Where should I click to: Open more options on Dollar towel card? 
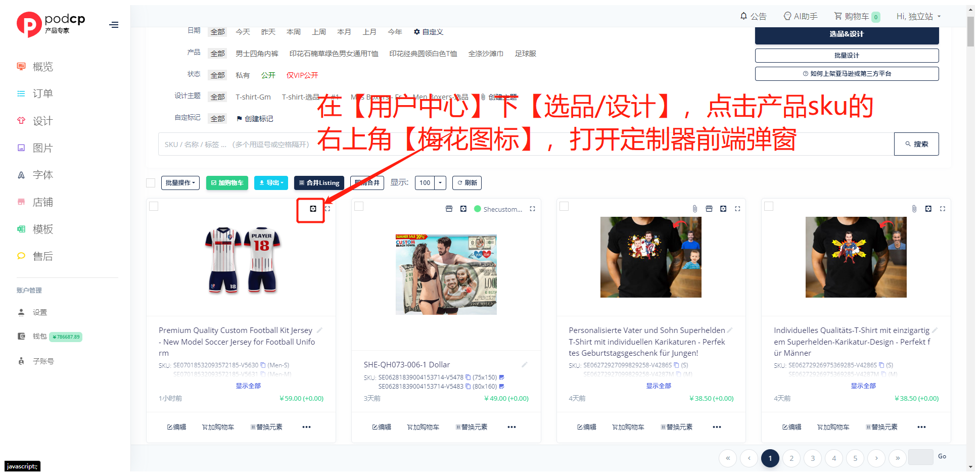512,427
